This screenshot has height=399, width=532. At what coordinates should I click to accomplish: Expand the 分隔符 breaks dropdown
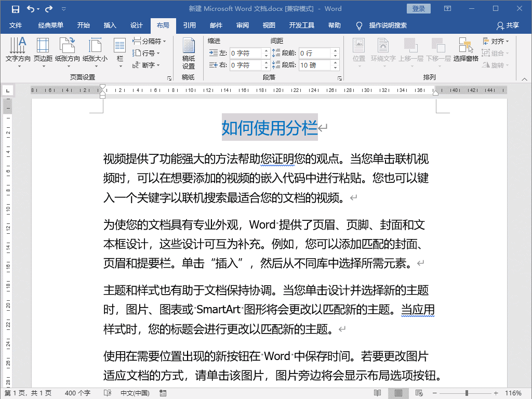(150, 41)
